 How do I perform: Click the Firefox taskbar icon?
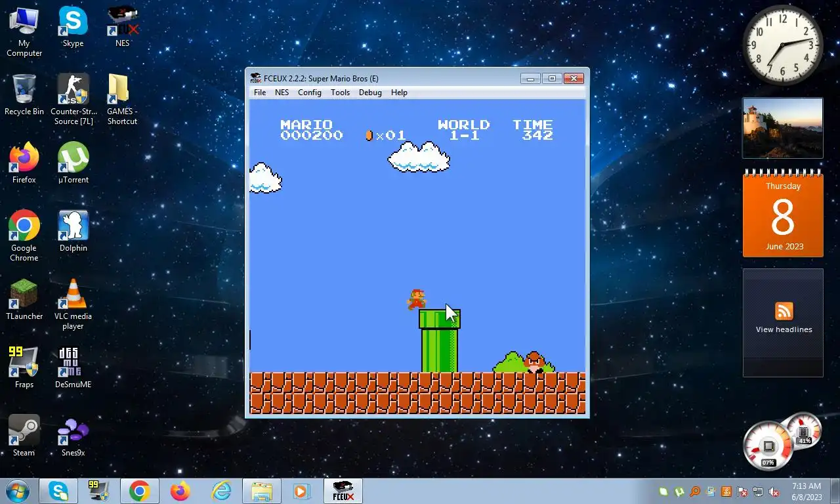click(180, 491)
